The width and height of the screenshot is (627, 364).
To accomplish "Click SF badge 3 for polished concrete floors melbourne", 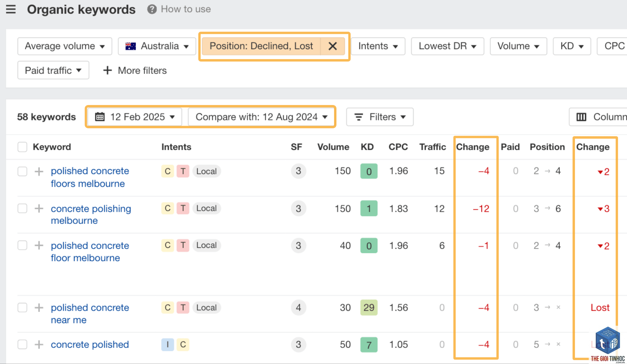I will [x=298, y=171].
